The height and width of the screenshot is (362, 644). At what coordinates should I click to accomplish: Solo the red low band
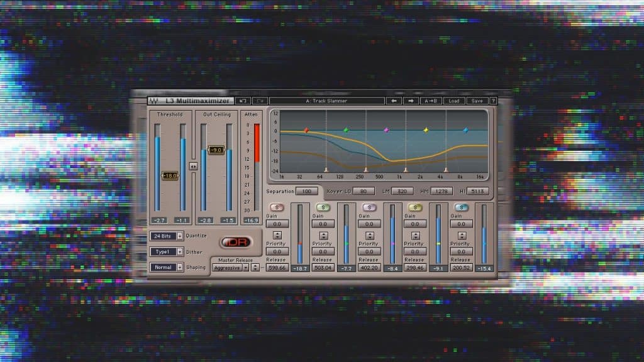point(277,207)
